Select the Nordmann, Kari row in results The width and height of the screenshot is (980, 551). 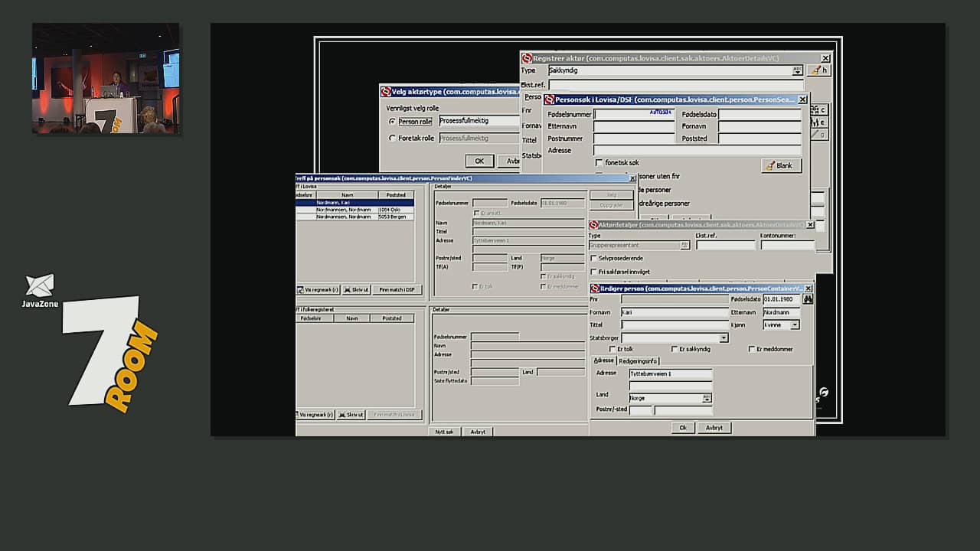click(355, 203)
